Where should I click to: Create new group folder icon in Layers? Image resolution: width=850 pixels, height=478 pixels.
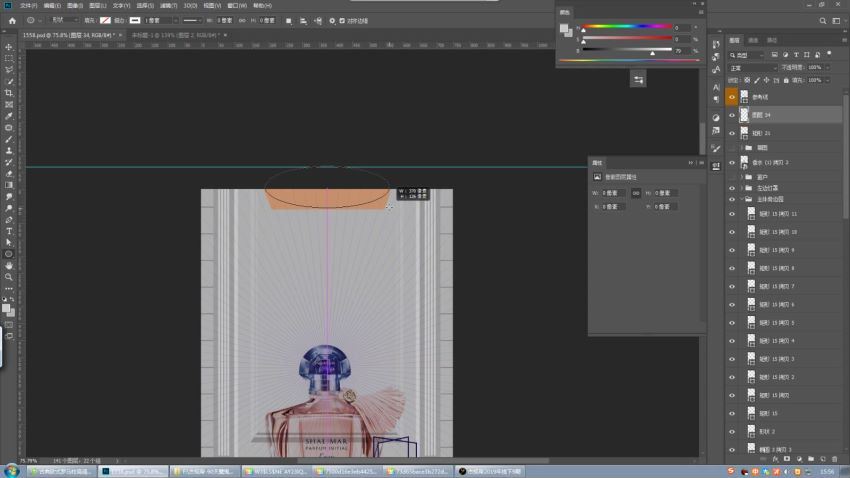click(x=811, y=459)
